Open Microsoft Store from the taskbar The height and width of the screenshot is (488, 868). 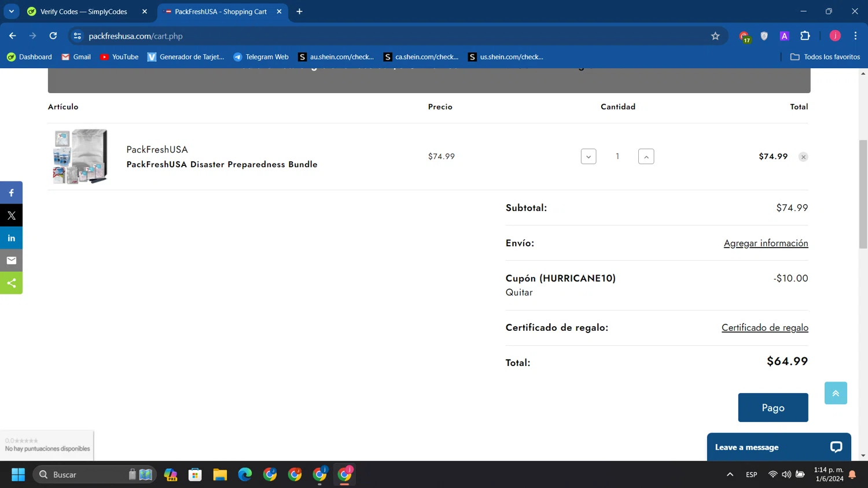(x=195, y=475)
